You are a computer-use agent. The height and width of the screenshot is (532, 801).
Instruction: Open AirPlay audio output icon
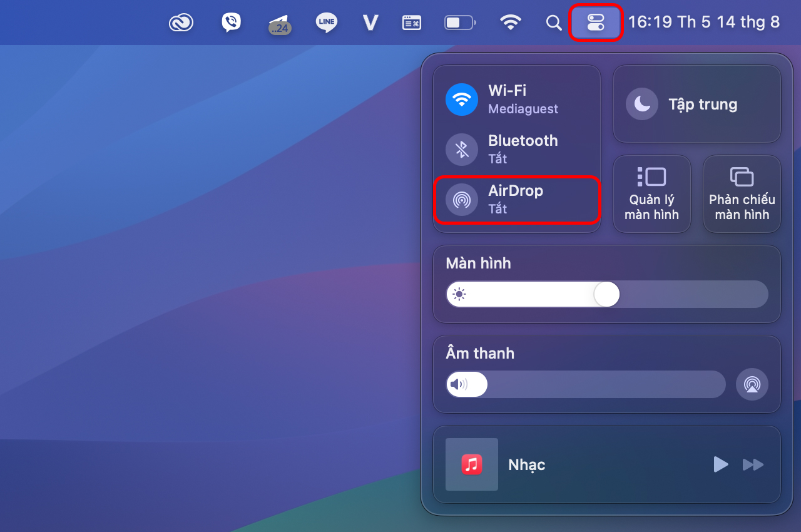(x=752, y=384)
